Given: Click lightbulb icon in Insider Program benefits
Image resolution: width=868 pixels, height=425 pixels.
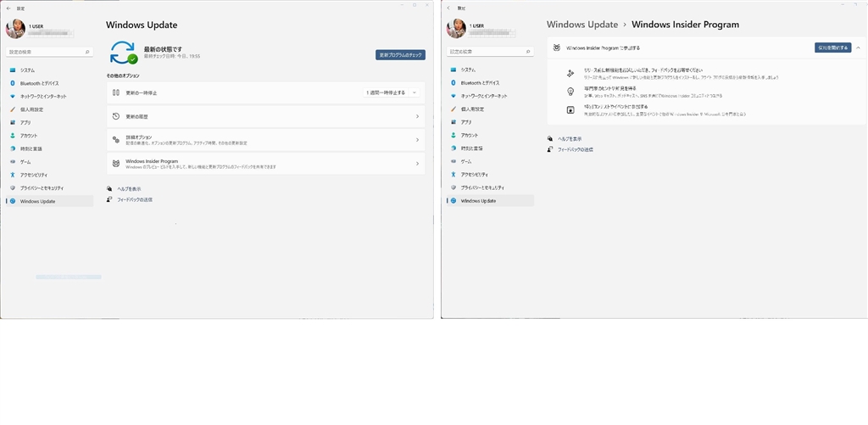Looking at the screenshot, I should coord(570,92).
